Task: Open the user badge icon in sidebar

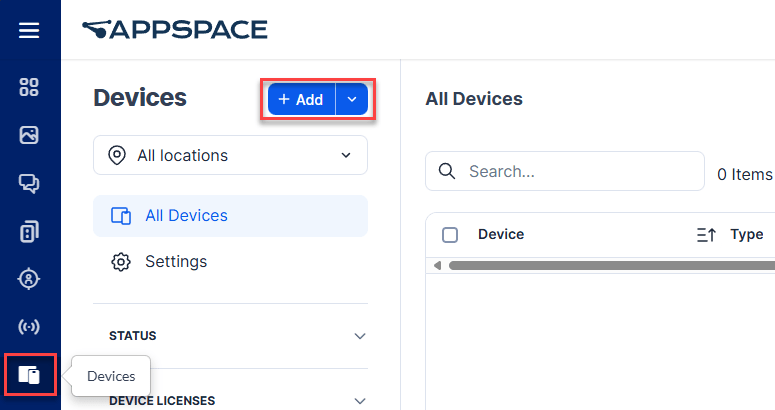Action: point(29,279)
